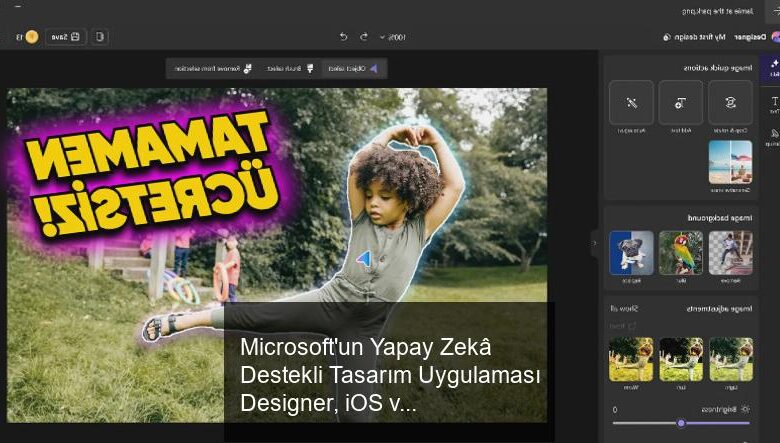Viewport: 780px width, 443px height.
Task: Click the Save button
Action: click(66, 37)
